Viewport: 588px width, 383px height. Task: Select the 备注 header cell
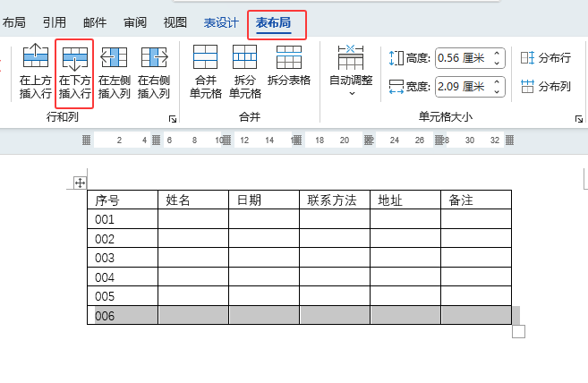[x=476, y=200]
